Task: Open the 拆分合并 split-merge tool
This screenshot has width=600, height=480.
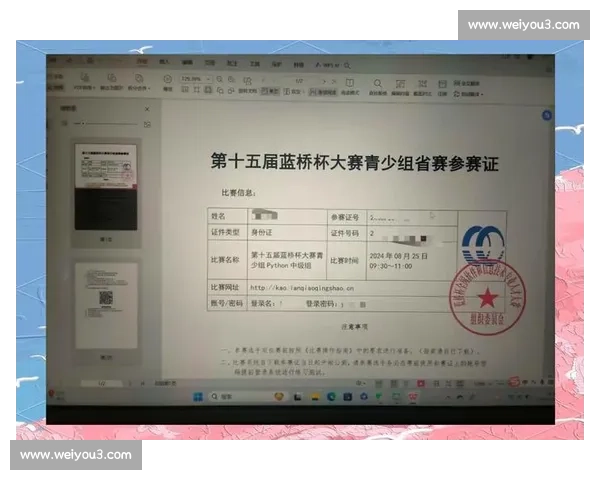Action: click(x=139, y=82)
